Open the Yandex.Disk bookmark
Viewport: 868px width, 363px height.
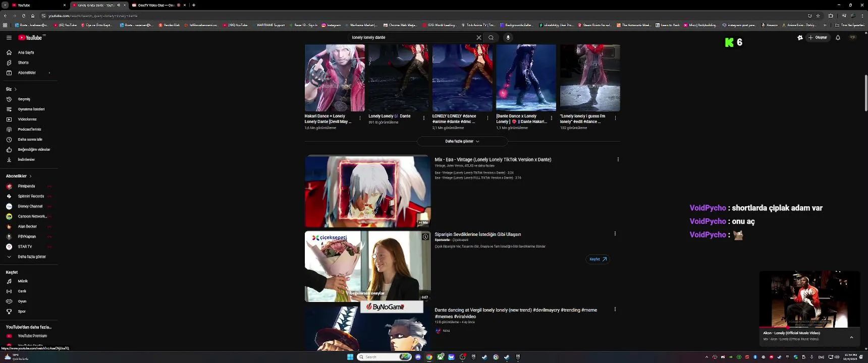coord(169,25)
